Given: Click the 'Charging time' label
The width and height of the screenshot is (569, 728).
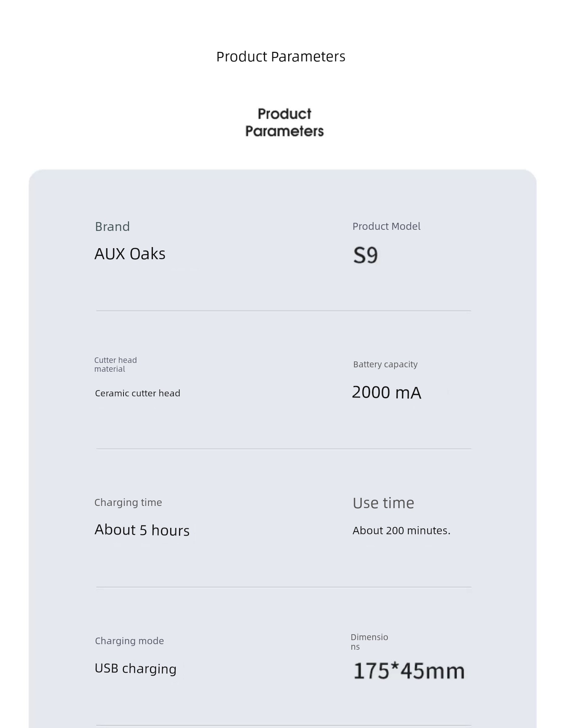Looking at the screenshot, I should (128, 503).
